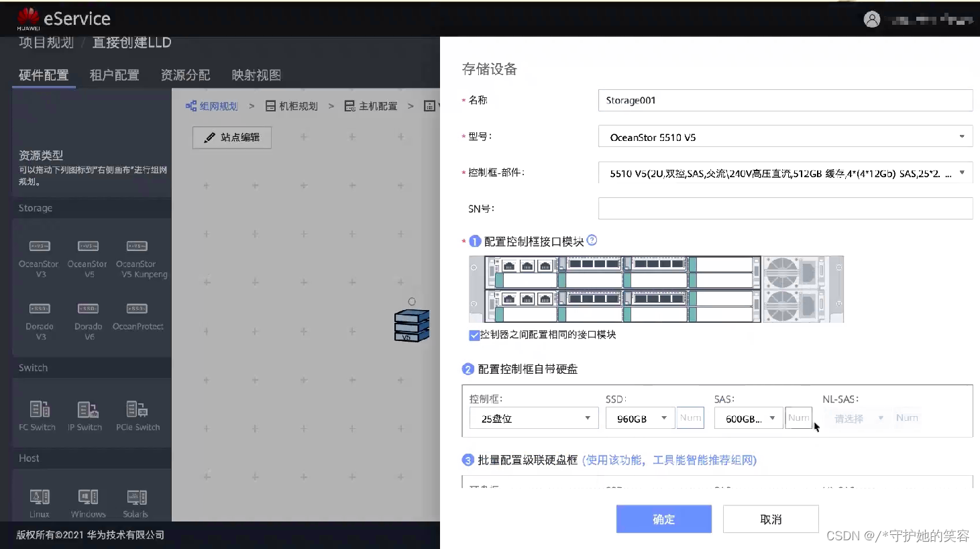Select the OceanStor V3 storage icon
The width and height of the screenshot is (980, 549).
point(40,246)
